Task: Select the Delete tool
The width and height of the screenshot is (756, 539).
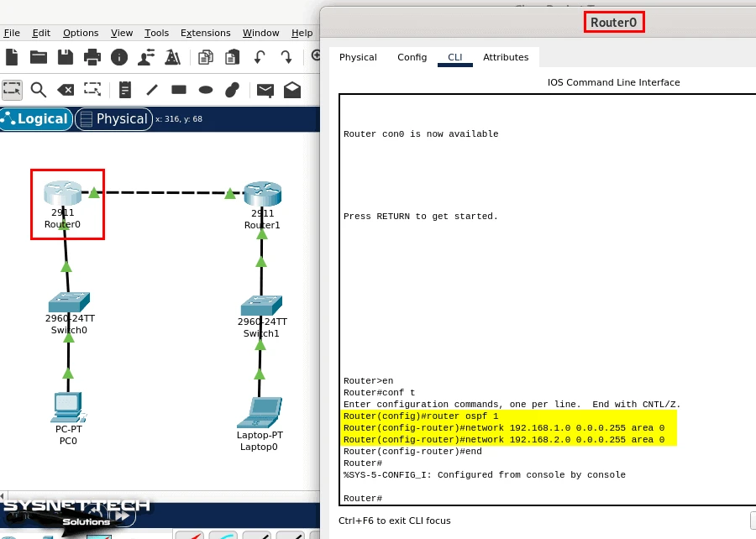Action: (66, 89)
